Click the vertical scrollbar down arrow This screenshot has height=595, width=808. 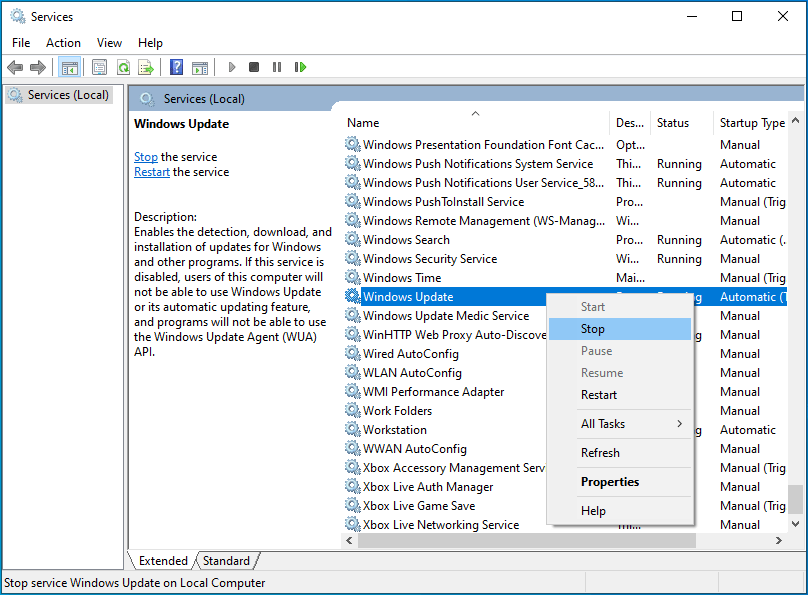(x=796, y=523)
